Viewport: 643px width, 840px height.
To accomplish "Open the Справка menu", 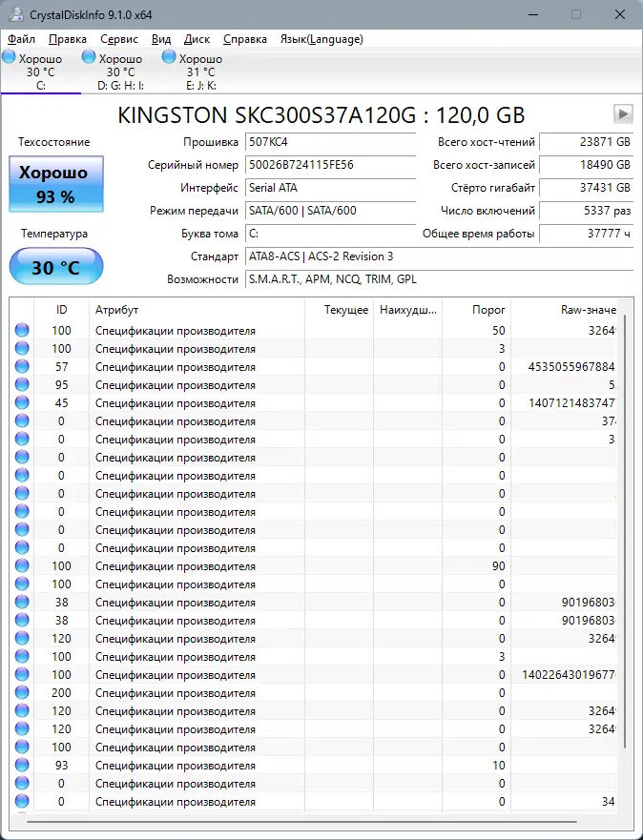I will [x=245, y=39].
